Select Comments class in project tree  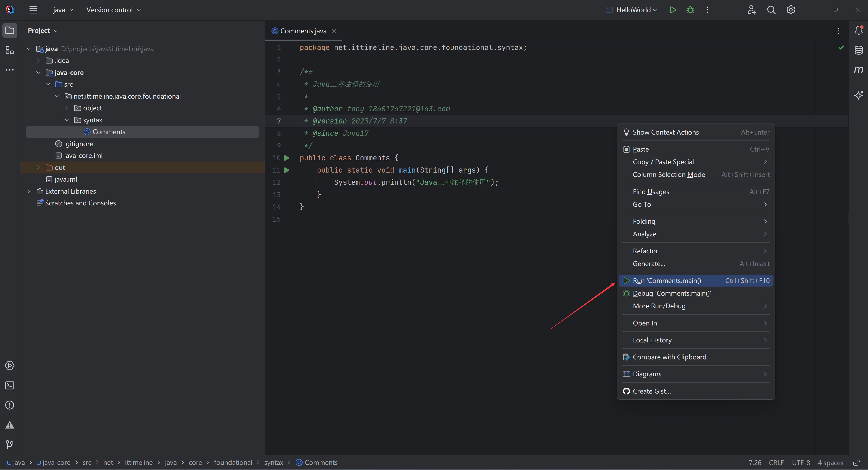(x=142, y=132)
